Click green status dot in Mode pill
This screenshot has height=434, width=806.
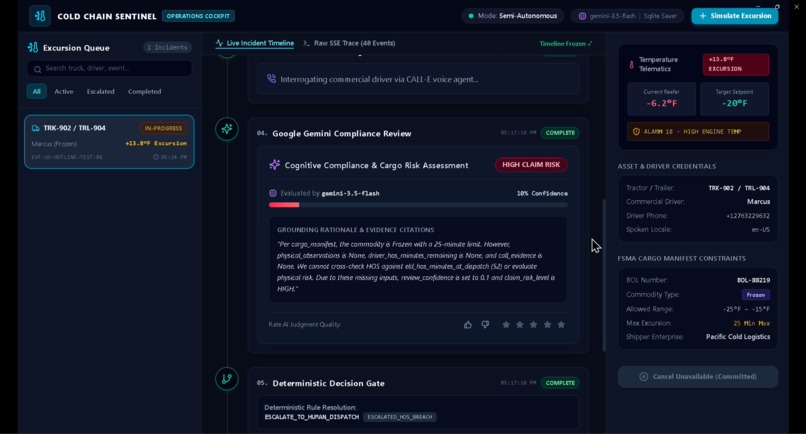(x=471, y=16)
